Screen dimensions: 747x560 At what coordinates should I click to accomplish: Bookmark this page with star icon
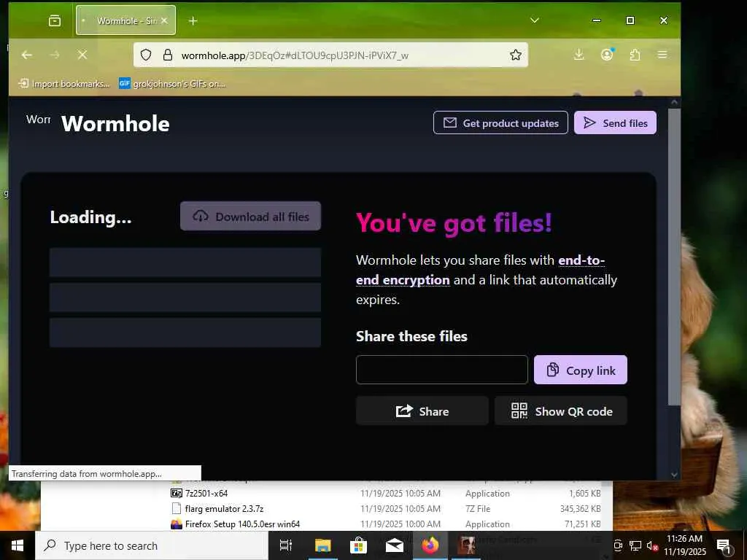(516, 55)
